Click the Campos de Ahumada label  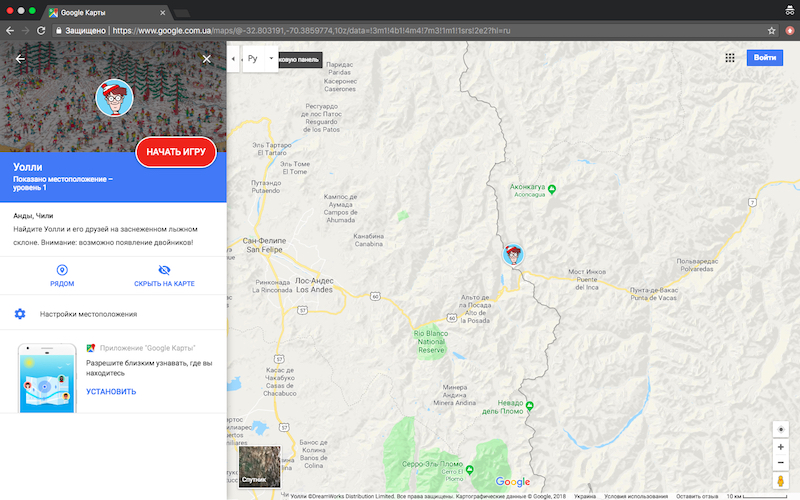[x=340, y=208]
